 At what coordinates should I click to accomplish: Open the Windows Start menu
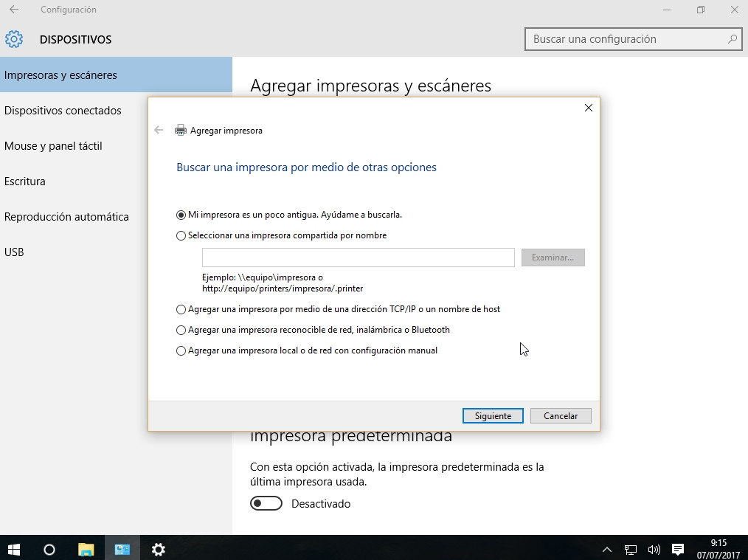tap(13, 549)
